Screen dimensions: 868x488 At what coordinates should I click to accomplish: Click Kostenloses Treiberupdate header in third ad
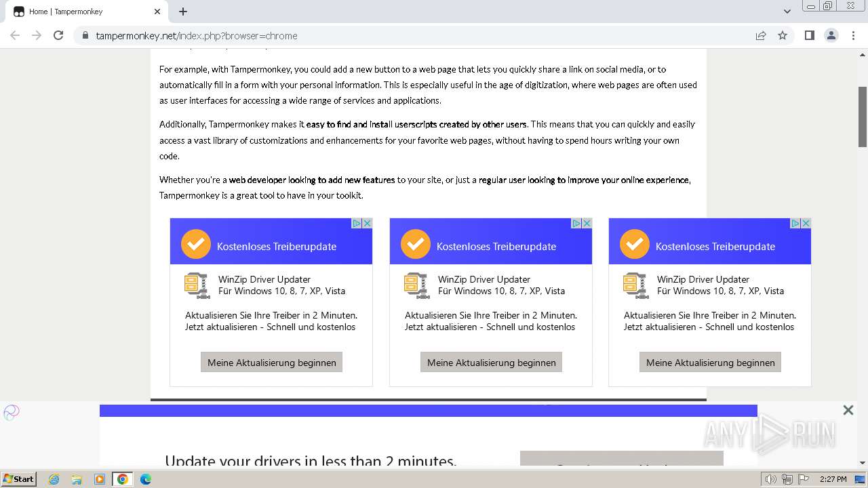point(715,247)
